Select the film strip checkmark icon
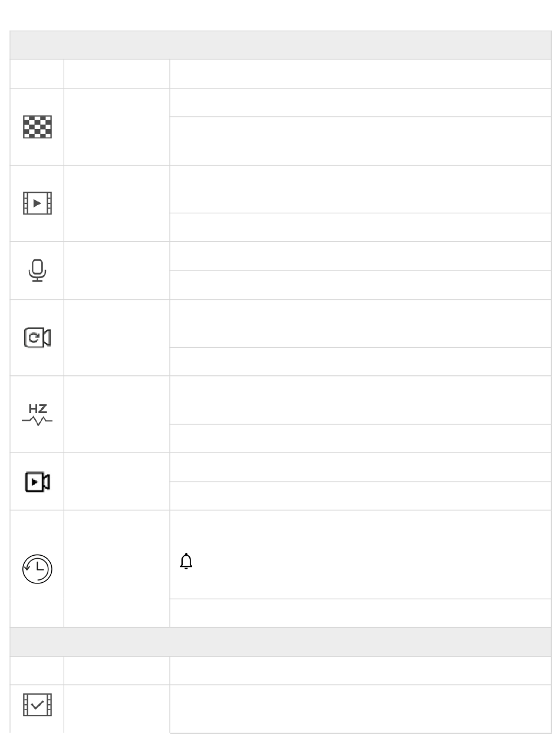560x739 pixels. 37,704
